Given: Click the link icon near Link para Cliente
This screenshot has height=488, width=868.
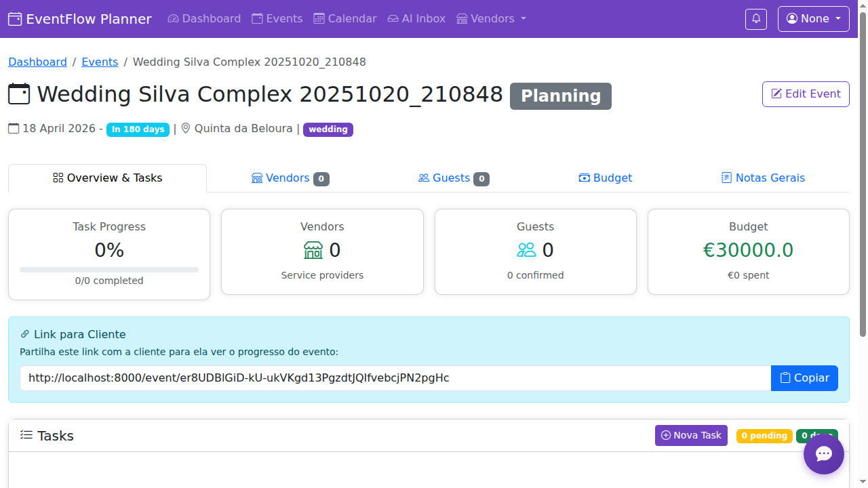Looking at the screenshot, I should tap(25, 334).
